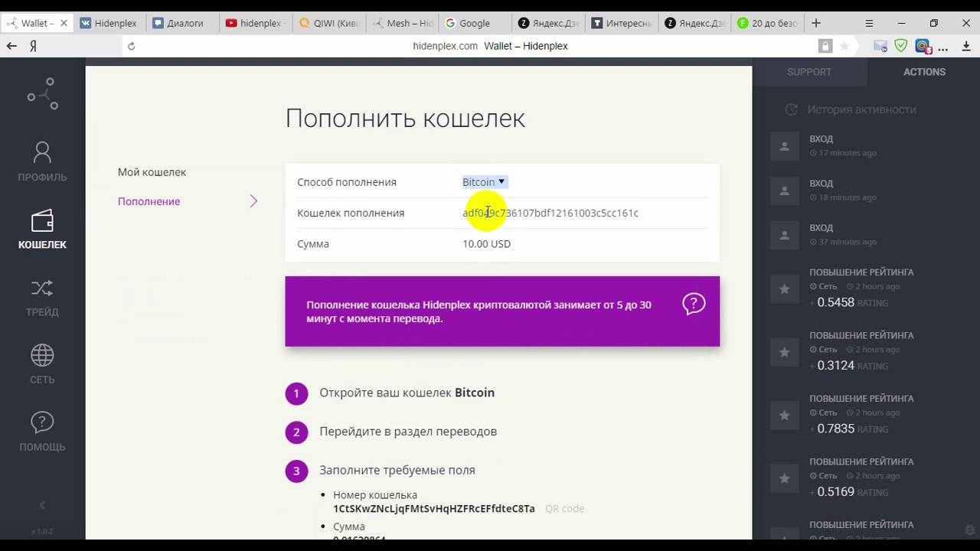Click the 10.00 USD amount value
The height and width of the screenshot is (551, 980).
(486, 243)
